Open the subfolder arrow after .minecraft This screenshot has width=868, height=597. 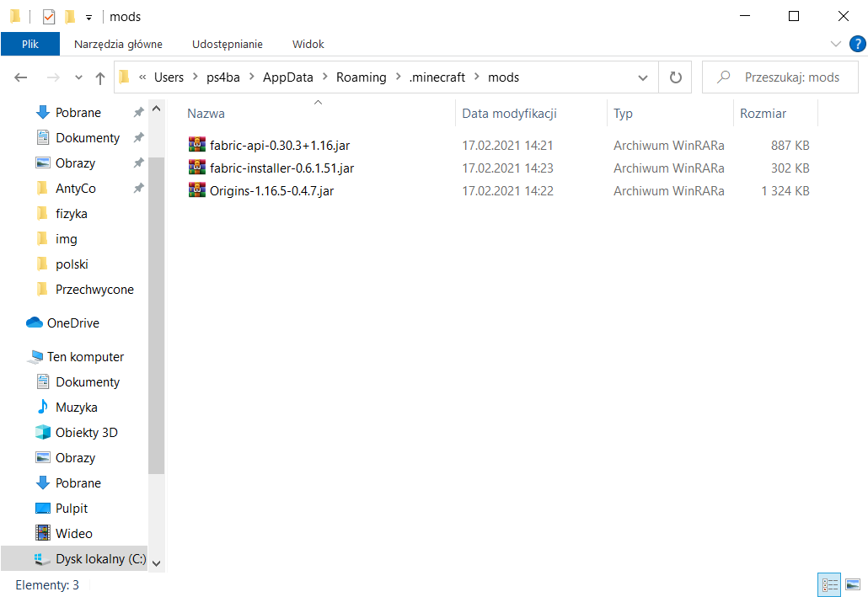click(477, 77)
